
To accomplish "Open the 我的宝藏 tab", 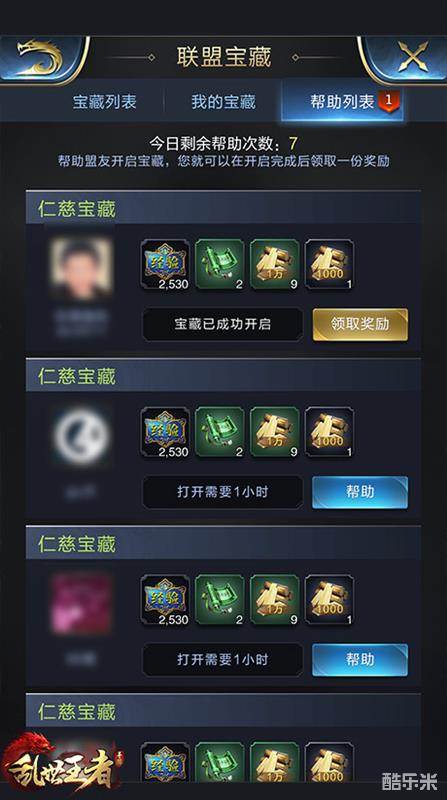I will tap(223, 102).
